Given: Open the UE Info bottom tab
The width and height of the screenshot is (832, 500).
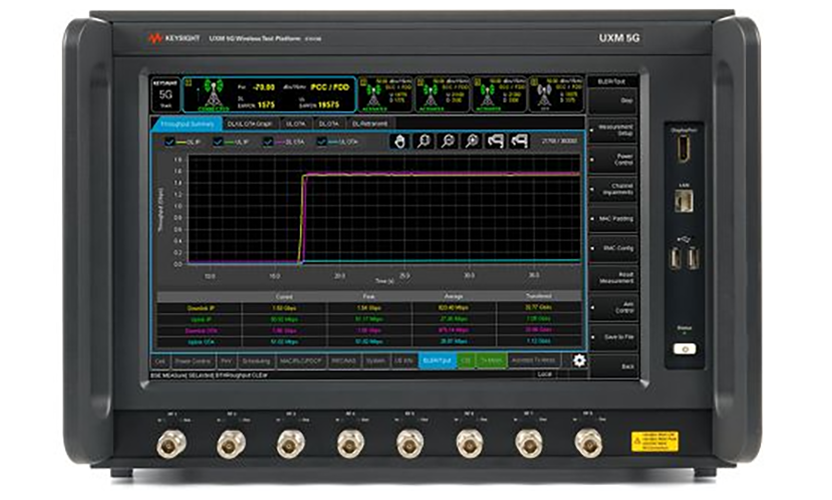Looking at the screenshot, I should pos(404,361).
